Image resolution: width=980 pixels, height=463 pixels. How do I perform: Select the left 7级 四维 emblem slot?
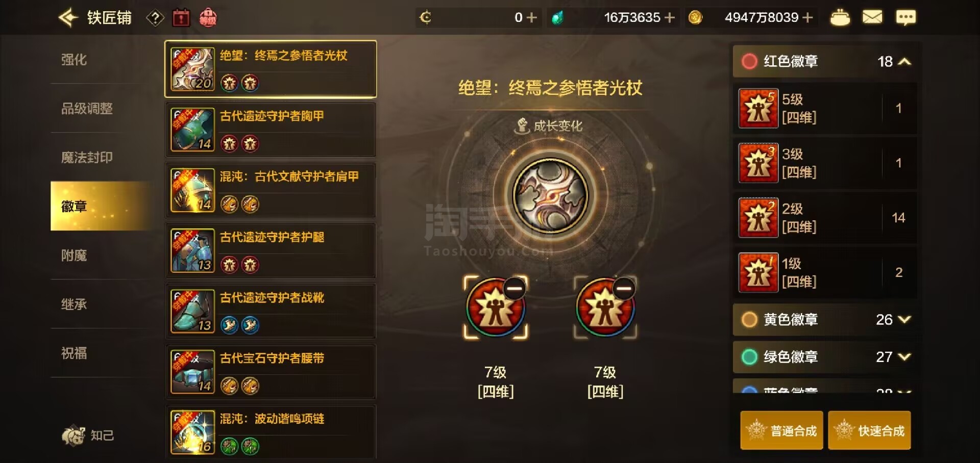pos(495,307)
